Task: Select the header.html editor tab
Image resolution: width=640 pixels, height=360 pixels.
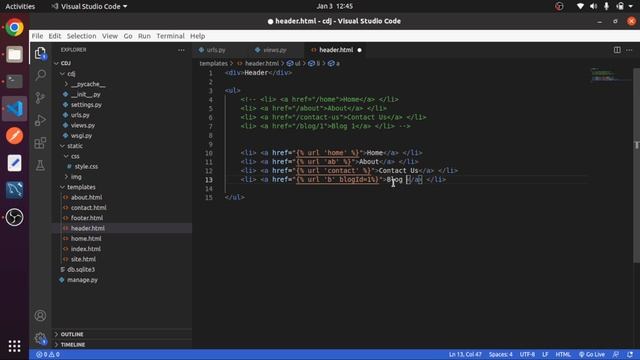Action: pyautogui.click(x=336, y=50)
